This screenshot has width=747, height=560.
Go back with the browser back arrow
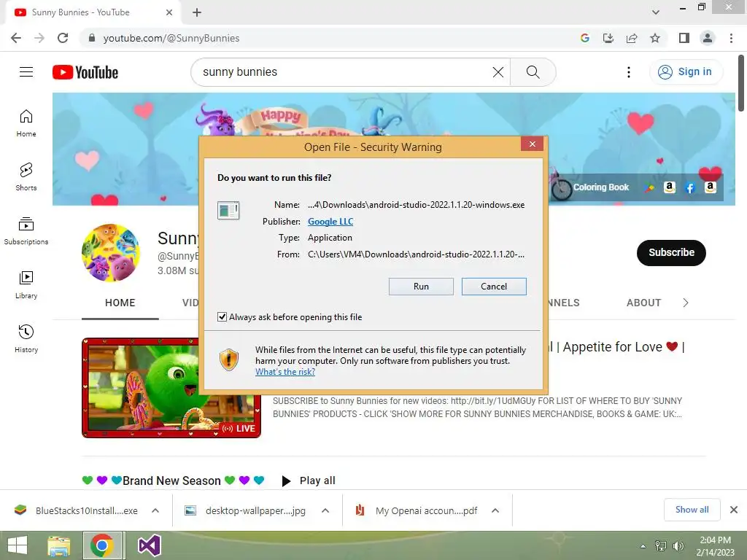pos(16,38)
